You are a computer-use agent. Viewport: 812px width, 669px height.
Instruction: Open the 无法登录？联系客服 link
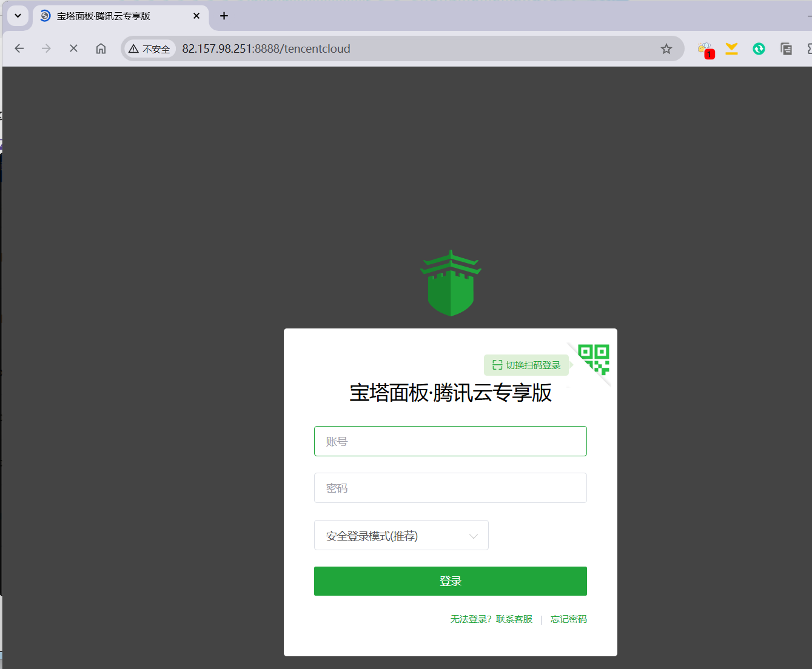[491, 619]
